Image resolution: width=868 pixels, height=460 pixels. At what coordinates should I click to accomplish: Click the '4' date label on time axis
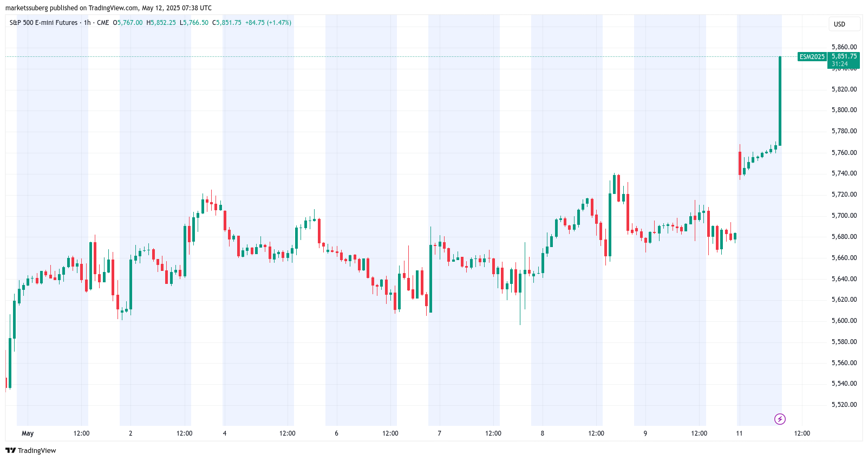tap(225, 433)
